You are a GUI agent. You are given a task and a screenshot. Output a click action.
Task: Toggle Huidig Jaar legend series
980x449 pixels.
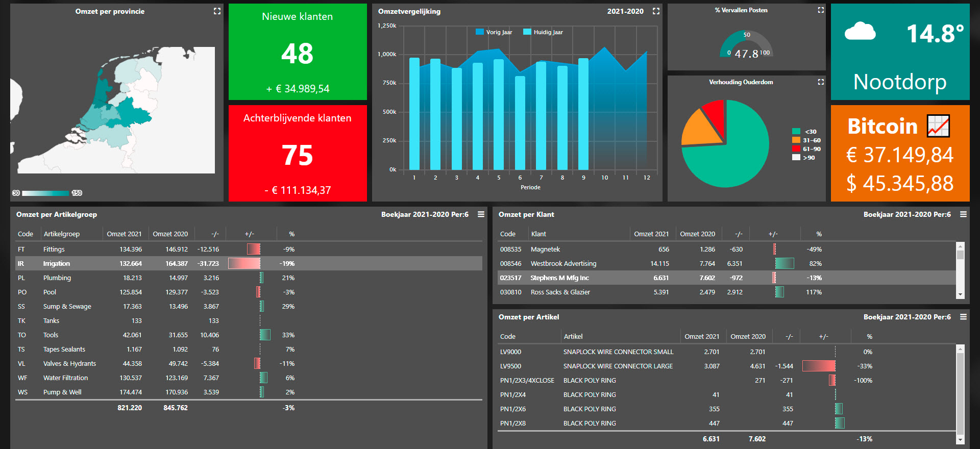[543, 32]
